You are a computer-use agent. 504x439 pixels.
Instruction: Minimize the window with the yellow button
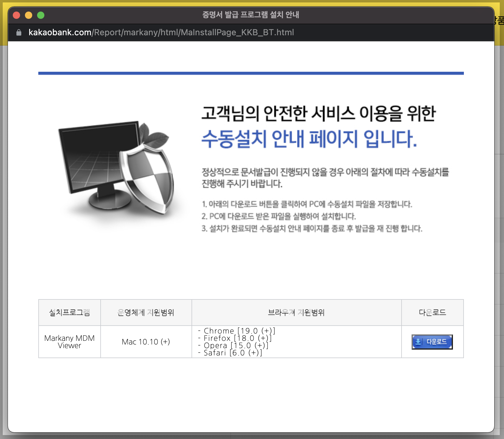[29, 15]
